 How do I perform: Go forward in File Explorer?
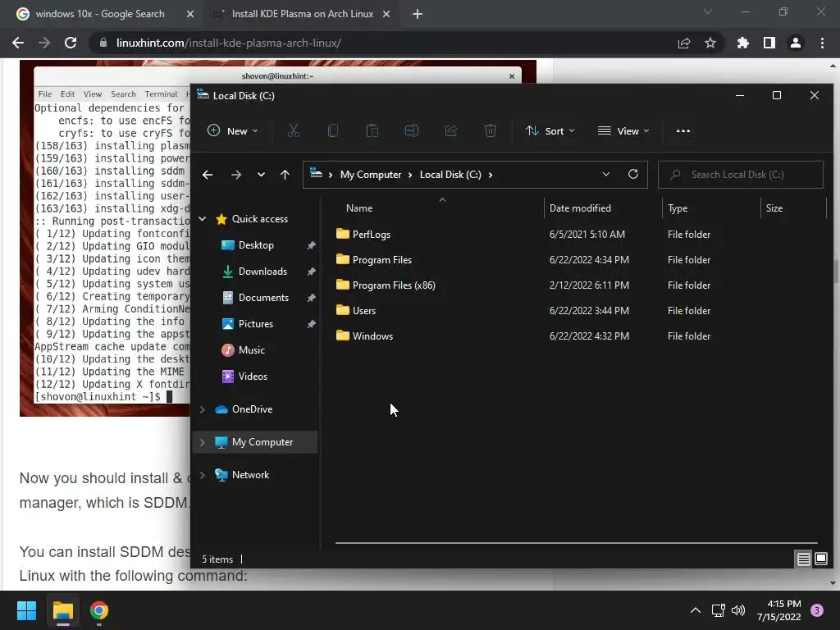click(x=235, y=175)
